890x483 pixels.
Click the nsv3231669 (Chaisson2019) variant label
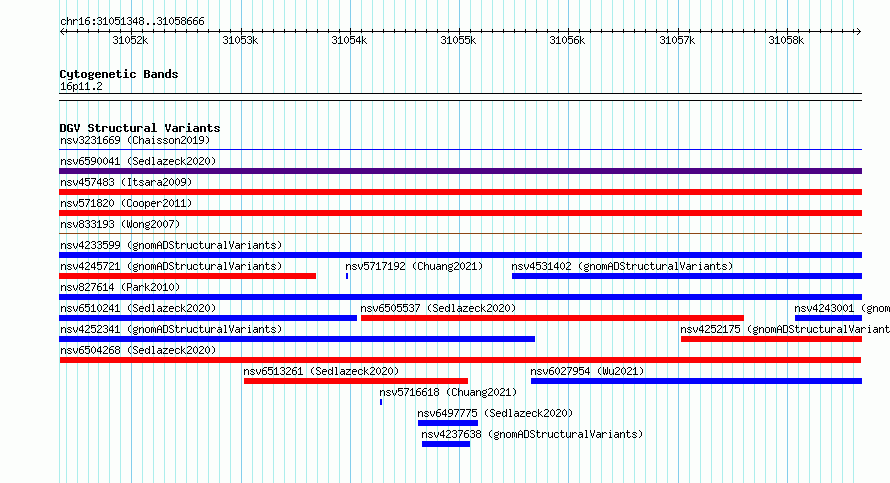coord(135,140)
